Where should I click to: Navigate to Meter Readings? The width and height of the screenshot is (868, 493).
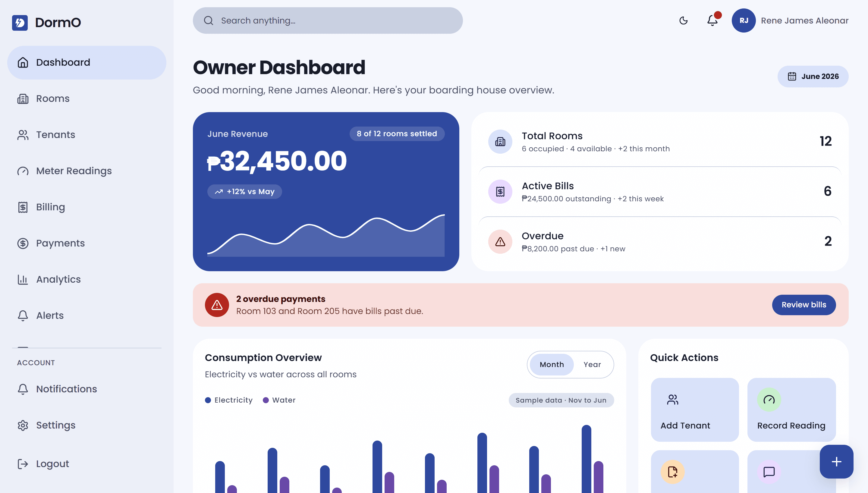point(87,171)
